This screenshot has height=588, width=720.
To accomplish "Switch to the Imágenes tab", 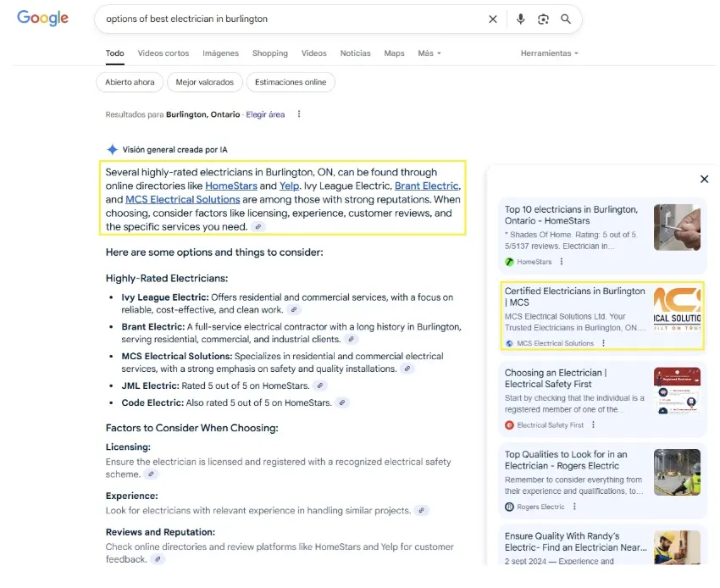I will (x=220, y=53).
